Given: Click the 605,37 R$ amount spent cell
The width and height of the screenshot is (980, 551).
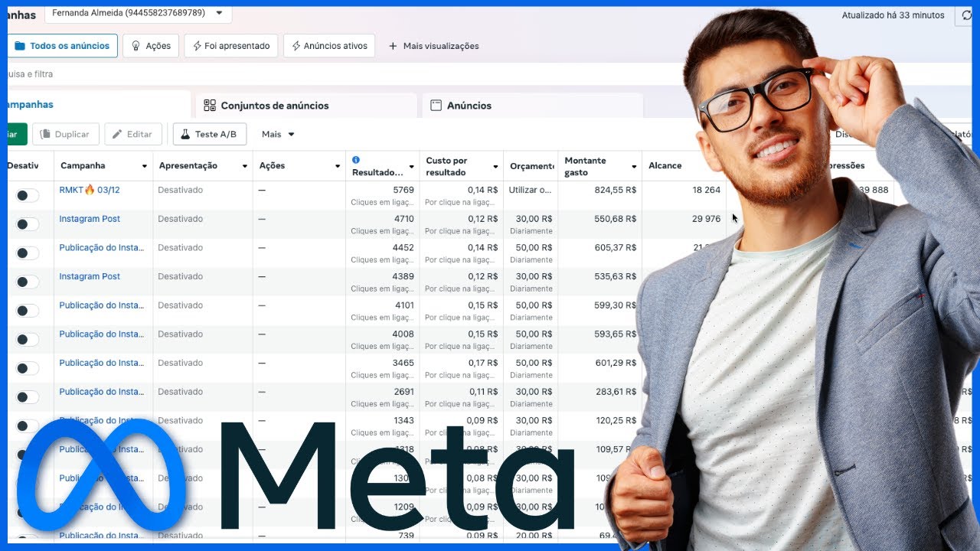Looking at the screenshot, I should pyautogui.click(x=615, y=248).
